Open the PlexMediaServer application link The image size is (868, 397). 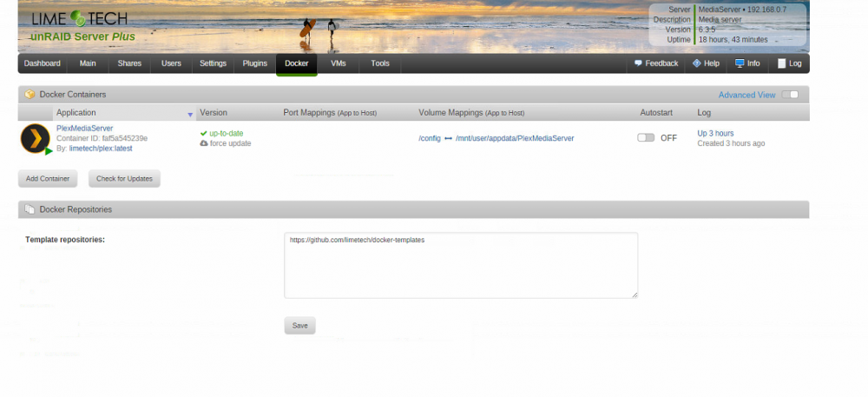point(85,128)
